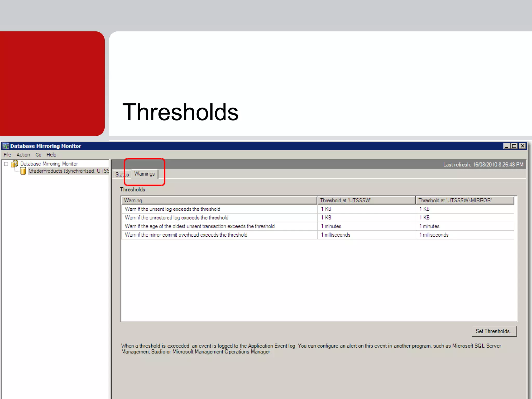Click the Threshold at 'UTSSSW\MIRROR' column header
The image size is (532, 399).
(x=465, y=200)
